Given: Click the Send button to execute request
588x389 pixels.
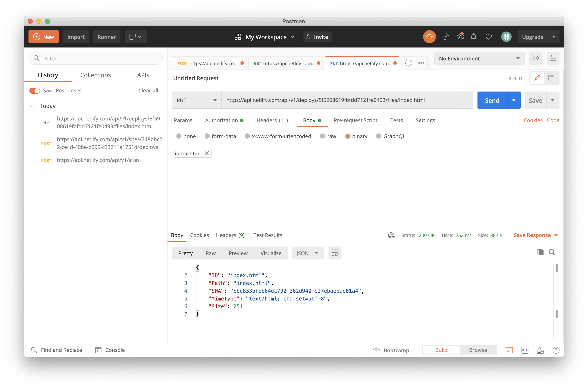Looking at the screenshot, I should [x=492, y=100].
